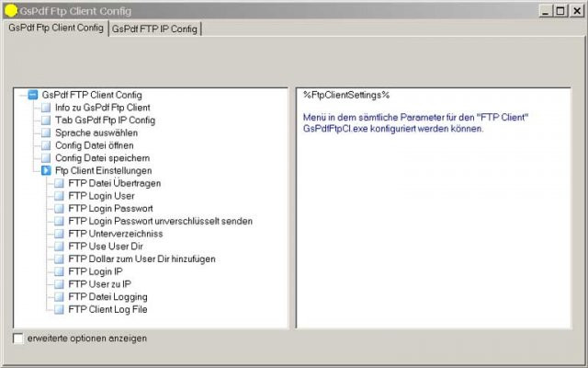Click the icon beside FTP Login Passwort

pos(59,209)
